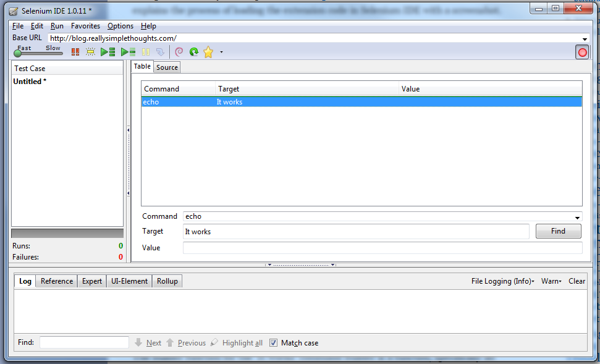
Task: Play the entire test suite
Action: [x=108, y=52]
